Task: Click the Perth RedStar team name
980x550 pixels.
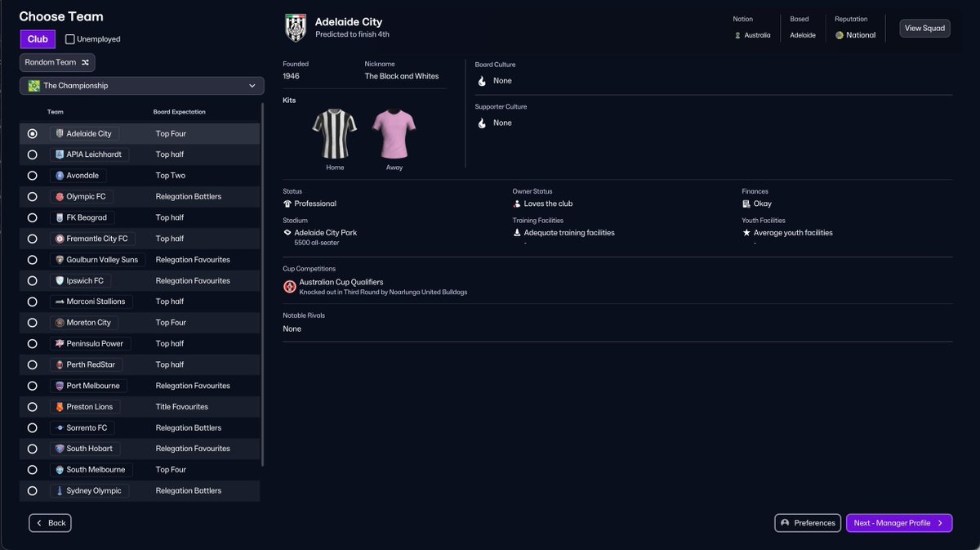Action: pos(91,364)
